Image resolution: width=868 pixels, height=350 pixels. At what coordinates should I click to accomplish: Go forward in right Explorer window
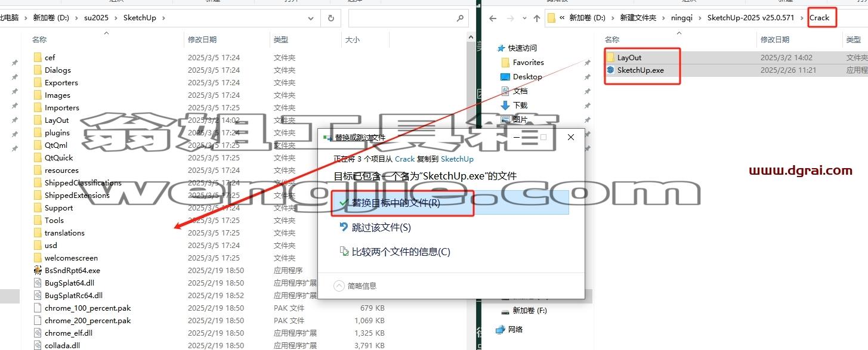(511, 18)
